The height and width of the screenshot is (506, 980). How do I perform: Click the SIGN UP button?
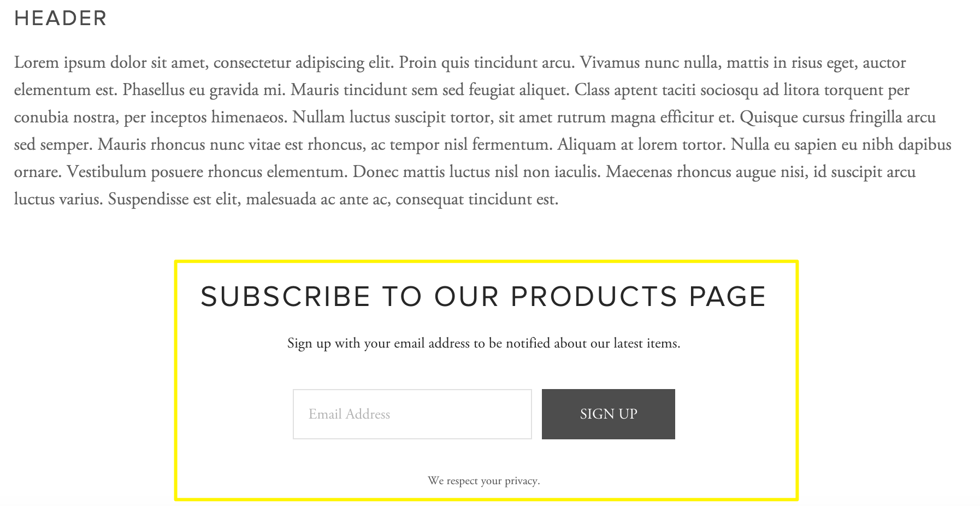click(609, 414)
